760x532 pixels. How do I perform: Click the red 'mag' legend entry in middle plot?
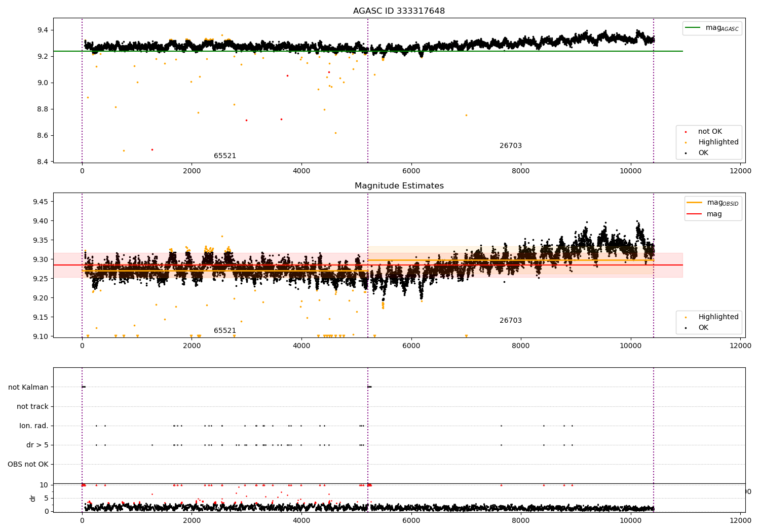click(704, 214)
